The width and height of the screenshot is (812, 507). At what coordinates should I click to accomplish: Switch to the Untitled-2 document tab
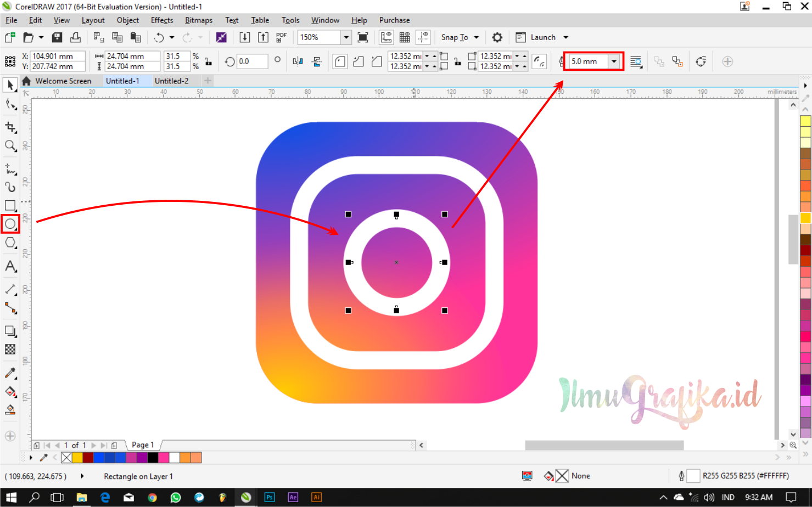(171, 80)
